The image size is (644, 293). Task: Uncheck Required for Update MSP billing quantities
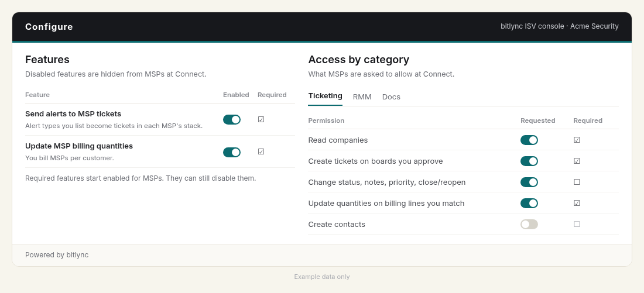coord(261,152)
